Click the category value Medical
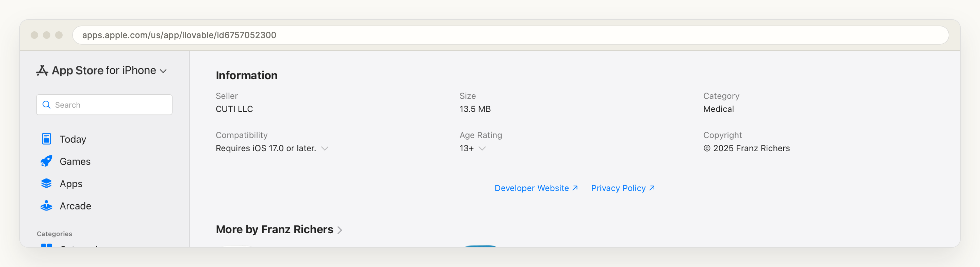The width and height of the screenshot is (980, 267). 718,109
